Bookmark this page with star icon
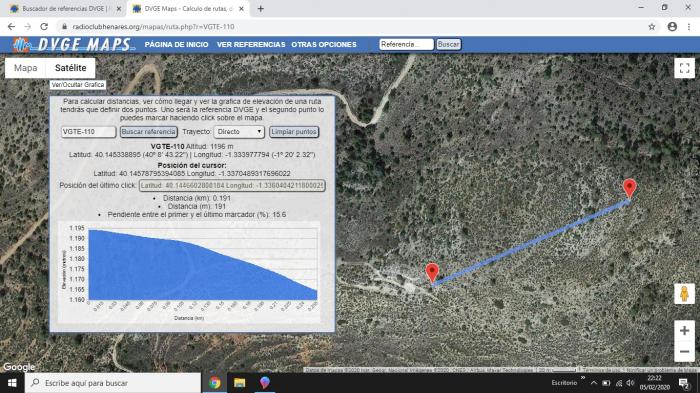The height and width of the screenshot is (393, 700). 652,27
